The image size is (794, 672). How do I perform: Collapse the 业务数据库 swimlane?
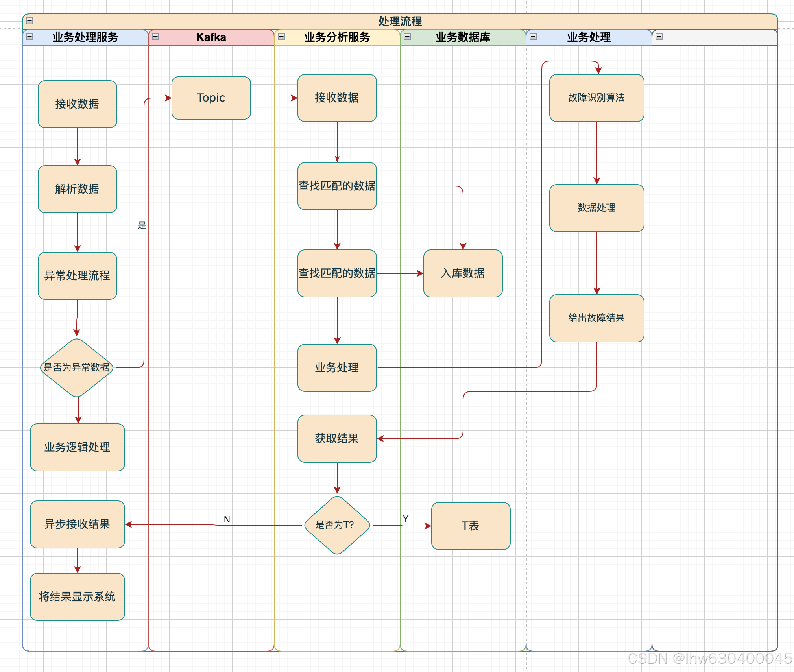pos(407,37)
